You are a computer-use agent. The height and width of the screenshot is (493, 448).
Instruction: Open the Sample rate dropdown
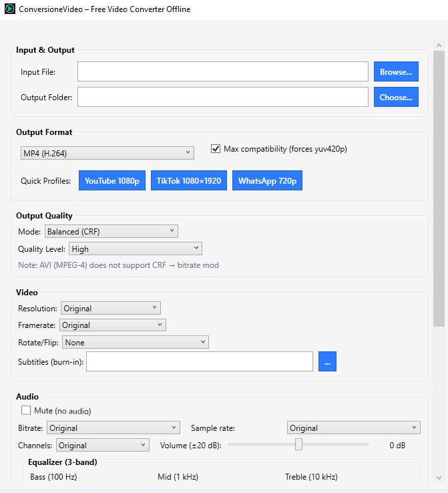point(354,428)
